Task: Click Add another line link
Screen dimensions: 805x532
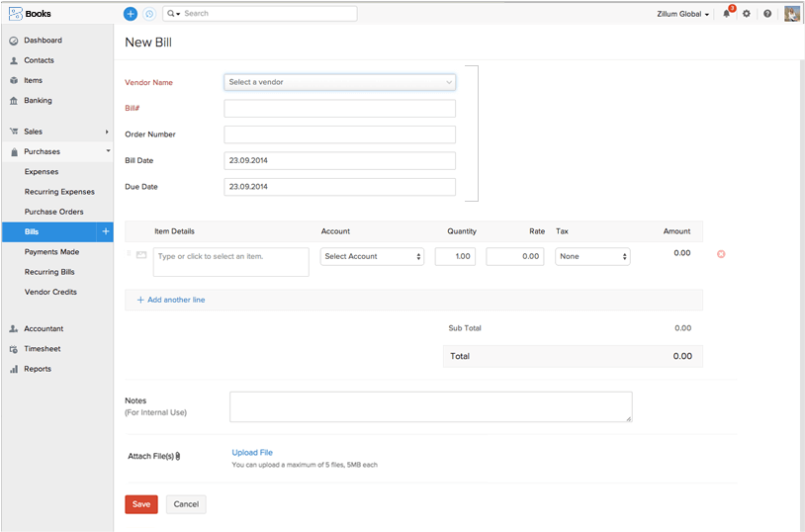Action: coord(175,300)
